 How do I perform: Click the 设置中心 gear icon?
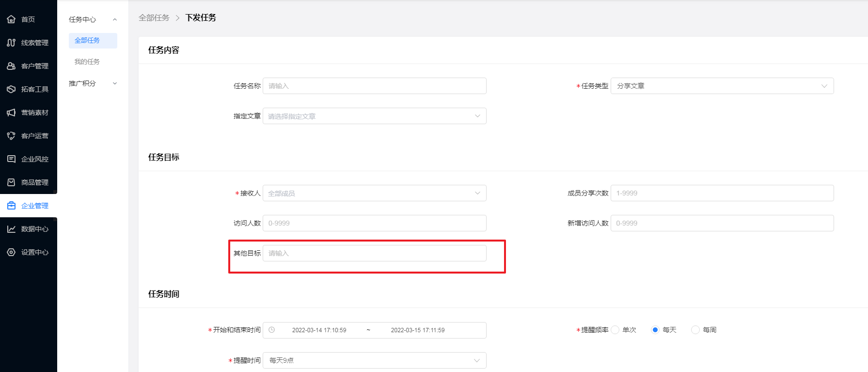(x=11, y=252)
